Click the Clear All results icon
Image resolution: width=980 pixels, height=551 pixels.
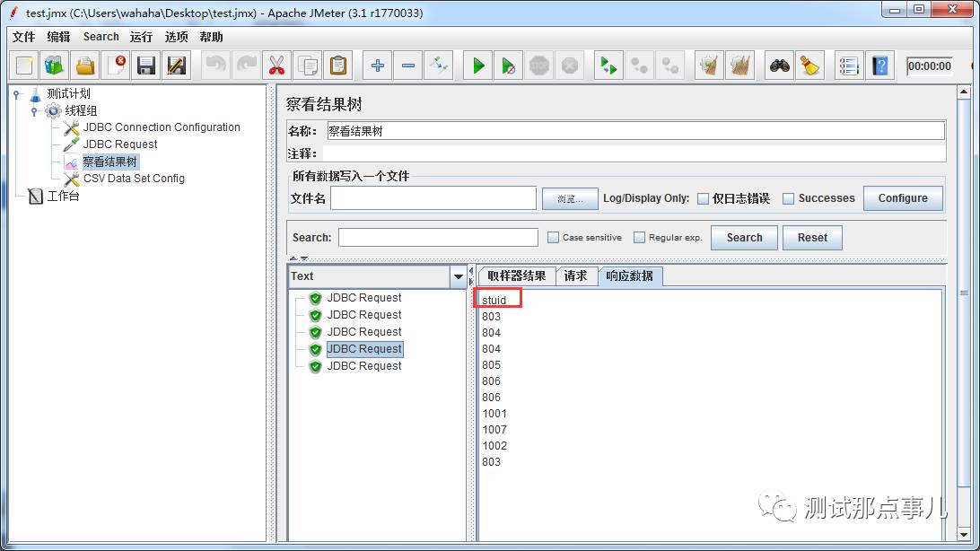point(740,66)
